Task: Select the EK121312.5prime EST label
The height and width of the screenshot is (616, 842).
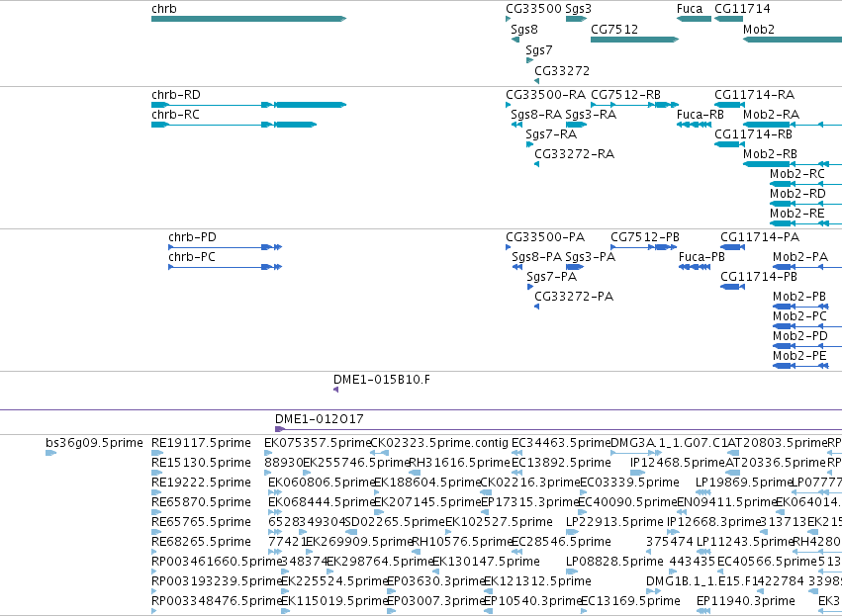Action: [537, 582]
